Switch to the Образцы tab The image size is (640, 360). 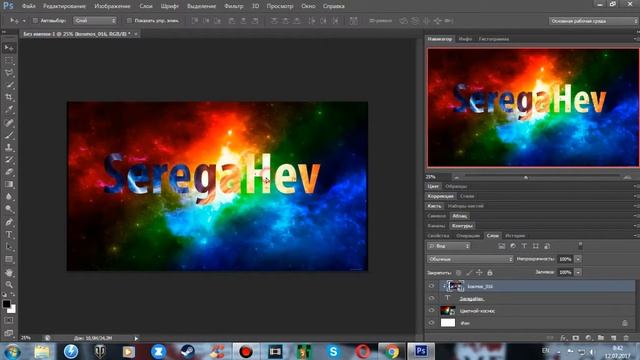tap(456, 186)
